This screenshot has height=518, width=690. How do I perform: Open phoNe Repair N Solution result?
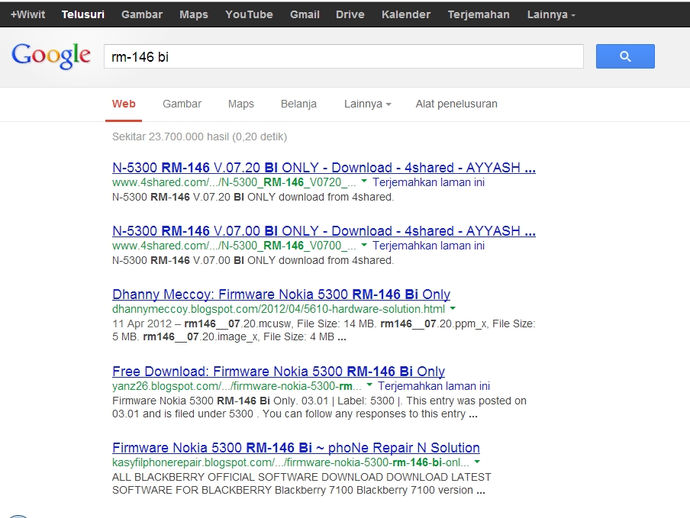point(296,448)
